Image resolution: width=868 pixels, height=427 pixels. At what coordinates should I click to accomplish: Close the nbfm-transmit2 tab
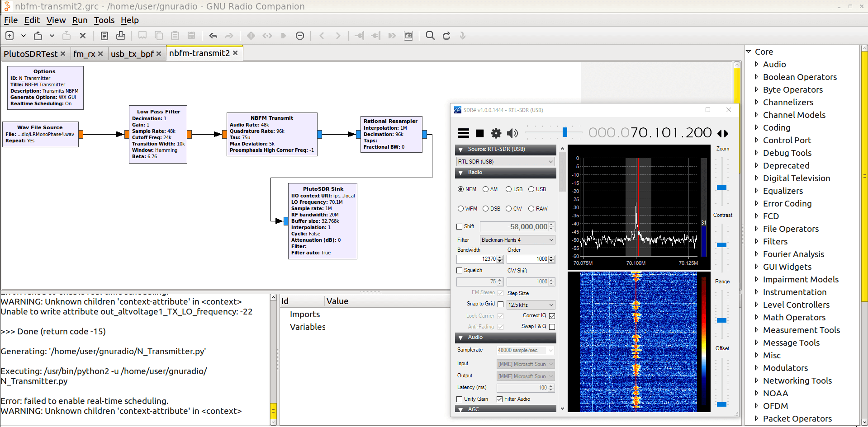click(x=235, y=53)
